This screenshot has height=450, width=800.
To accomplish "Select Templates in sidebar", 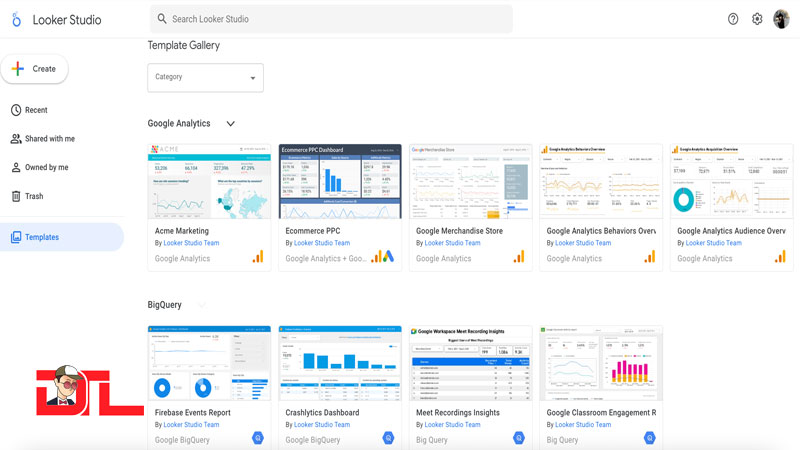I will coord(61,237).
